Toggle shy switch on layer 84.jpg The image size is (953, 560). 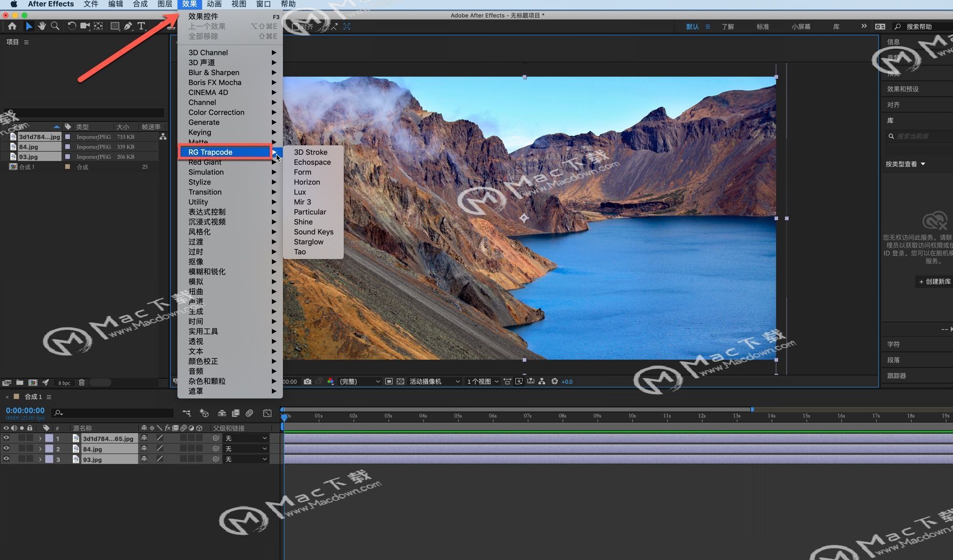144,449
